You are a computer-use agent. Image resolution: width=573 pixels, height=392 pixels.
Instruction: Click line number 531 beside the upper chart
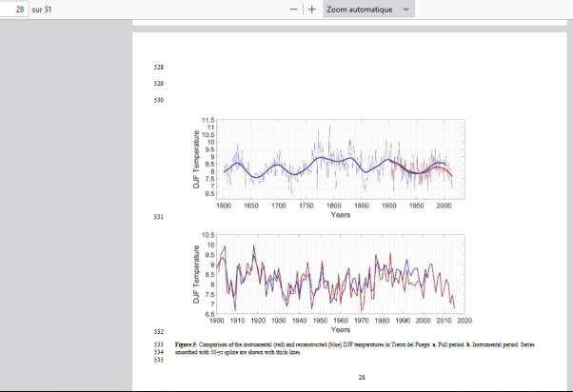(x=159, y=218)
